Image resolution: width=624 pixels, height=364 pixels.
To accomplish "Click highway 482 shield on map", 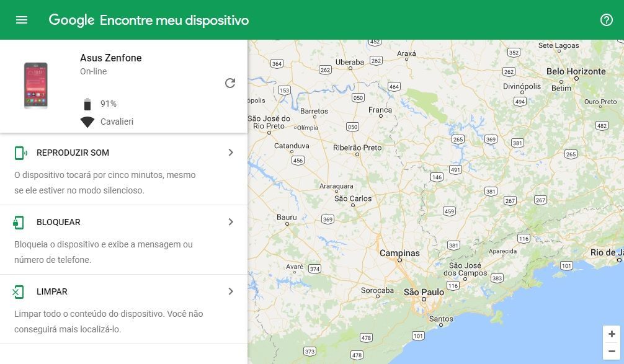I will click(x=602, y=126).
